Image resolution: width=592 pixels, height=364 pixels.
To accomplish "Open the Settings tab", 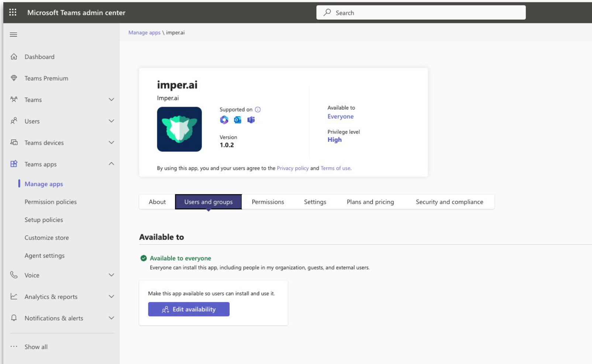I will tap(315, 202).
